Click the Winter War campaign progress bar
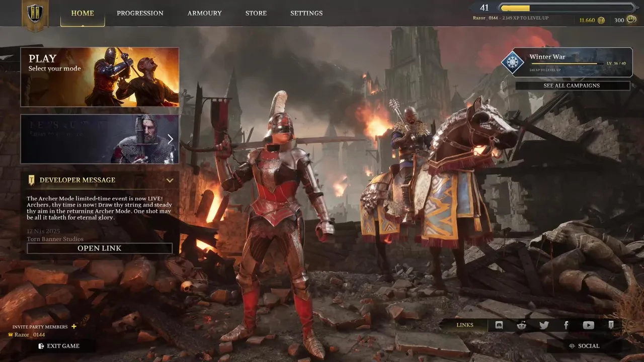This screenshot has height=362, width=644. point(567,64)
